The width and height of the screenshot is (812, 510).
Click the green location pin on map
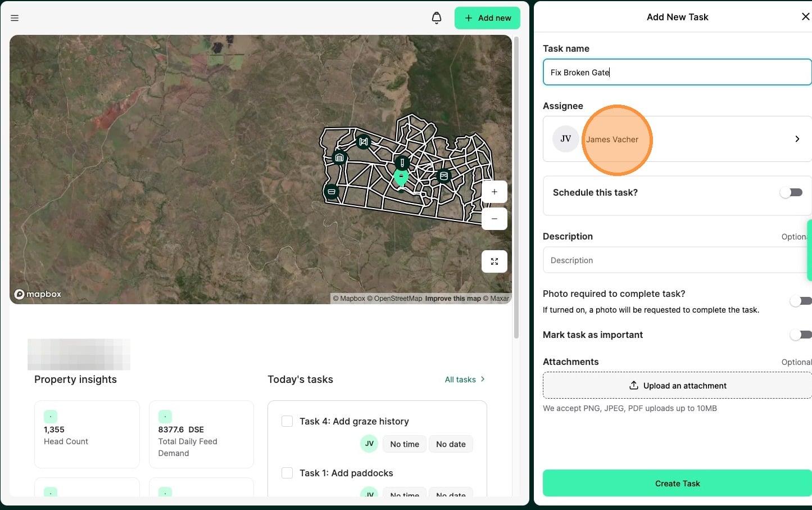401,178
